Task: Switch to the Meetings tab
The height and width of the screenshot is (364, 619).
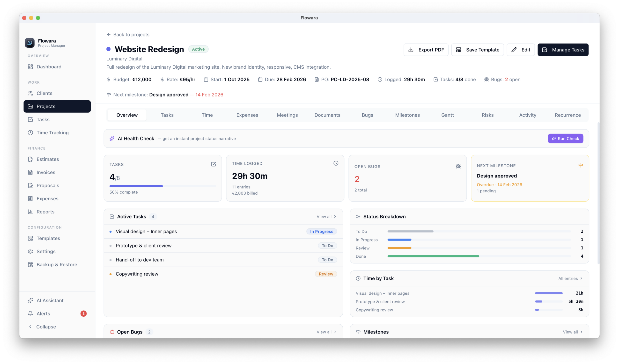Action: (287, 115)
